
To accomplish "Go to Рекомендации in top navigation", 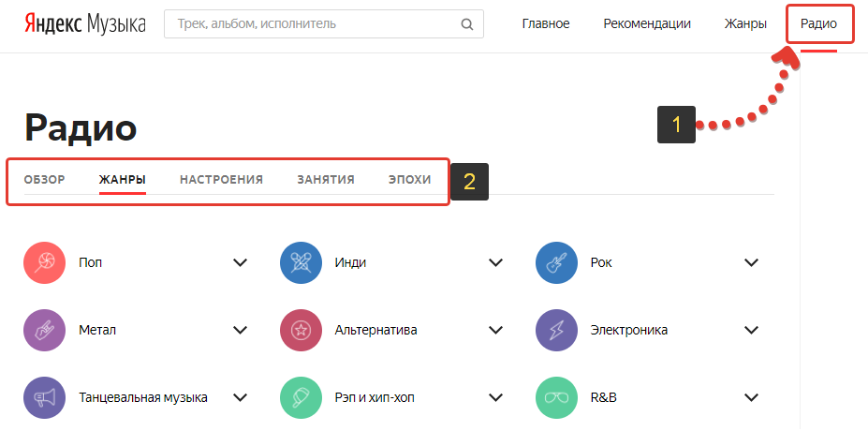I will (647, 23).
